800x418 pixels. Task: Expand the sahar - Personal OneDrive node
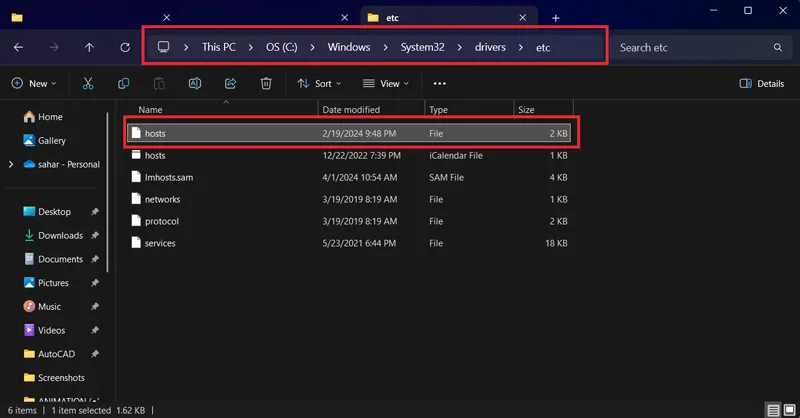pyautogui.click(x=11, y=164)
